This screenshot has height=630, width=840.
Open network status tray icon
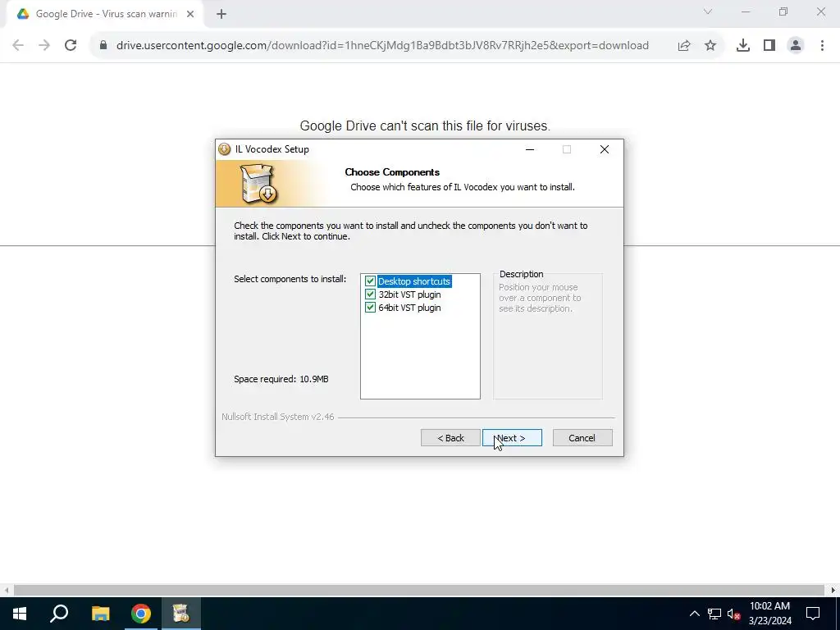[714, 614]
